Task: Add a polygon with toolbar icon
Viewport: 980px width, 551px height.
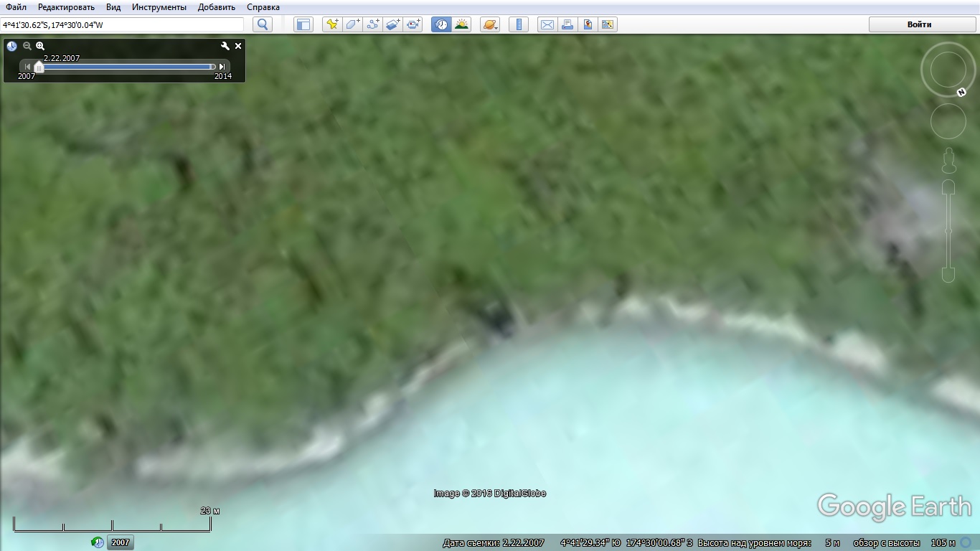Action: (x=352, y=24)
